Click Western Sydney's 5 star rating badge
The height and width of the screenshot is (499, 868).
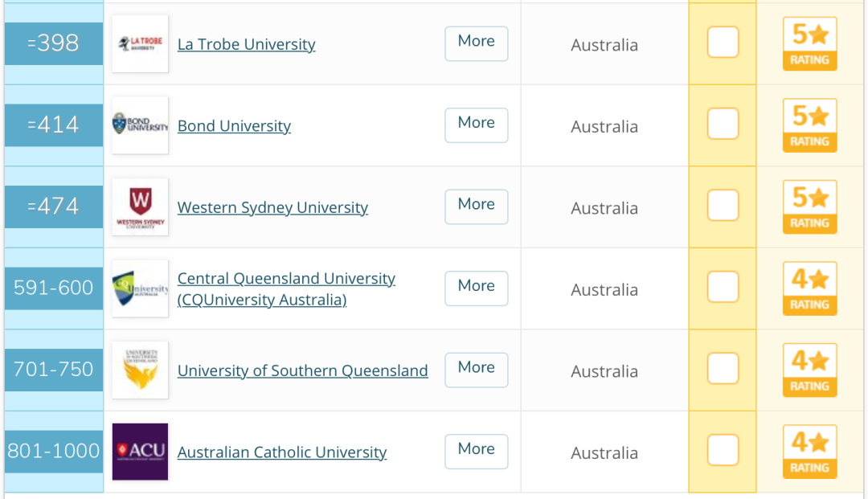(x=809, y=207)
